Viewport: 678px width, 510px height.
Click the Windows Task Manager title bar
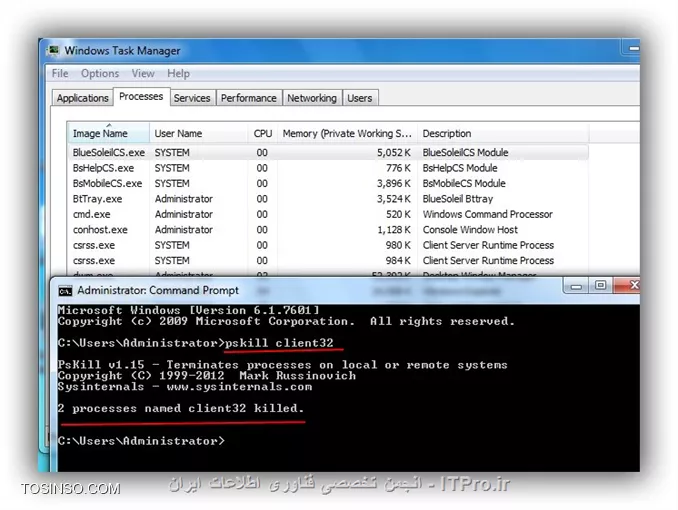(x=337, y=51)
